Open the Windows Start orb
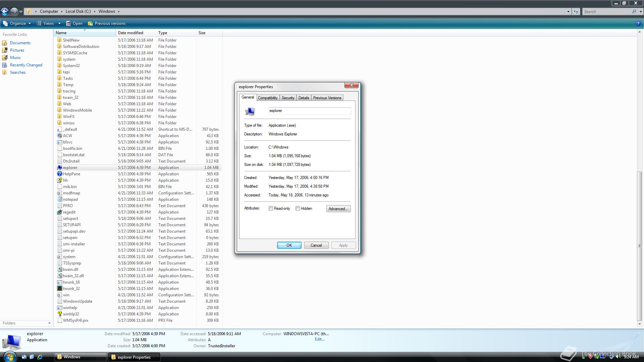This screenshot has width=644, height=362. click(x=9, y=356)
